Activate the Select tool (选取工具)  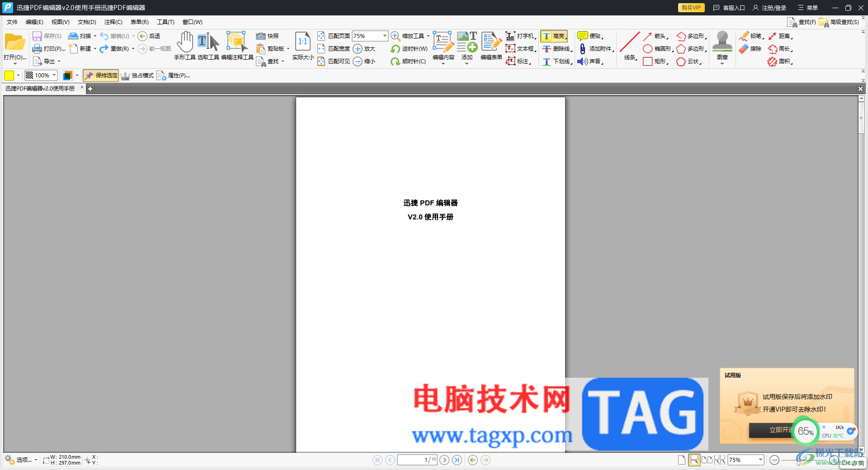tap(208, 46)
